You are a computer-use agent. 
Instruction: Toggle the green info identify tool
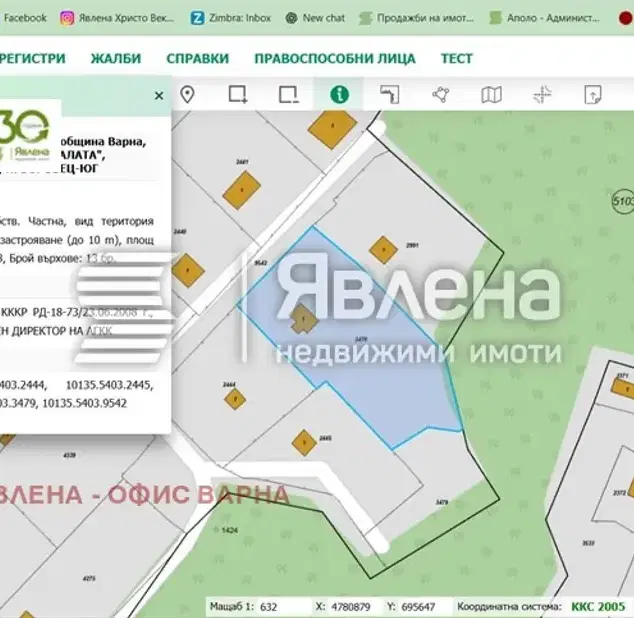coord(339,95)
